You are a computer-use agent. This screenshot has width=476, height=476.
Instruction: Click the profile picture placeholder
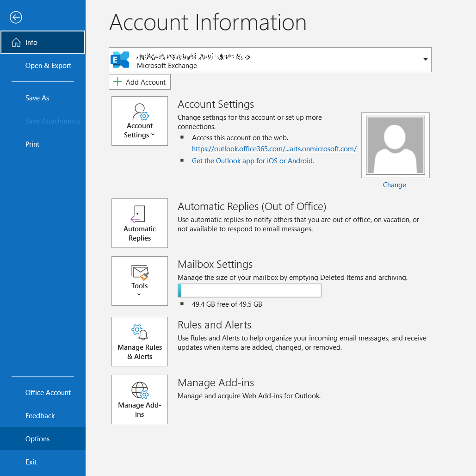click(x=395, y=145)
